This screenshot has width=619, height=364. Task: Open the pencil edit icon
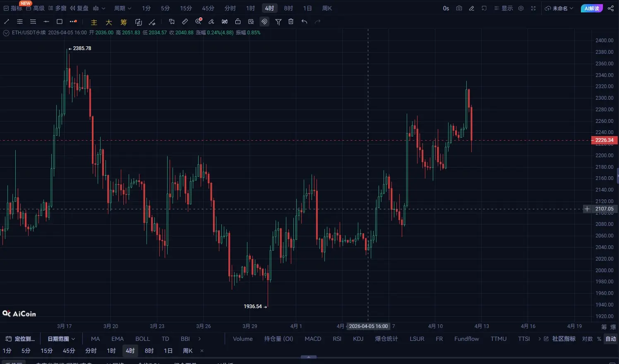(x=472, y=8)
